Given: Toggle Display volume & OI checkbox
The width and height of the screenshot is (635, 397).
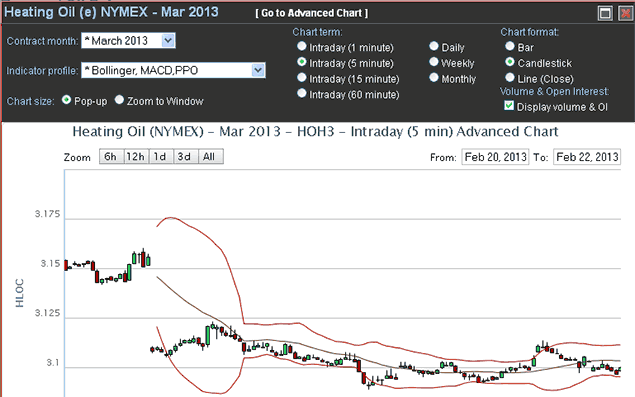Looking at the screenshot, I should (x=509, y=106).
